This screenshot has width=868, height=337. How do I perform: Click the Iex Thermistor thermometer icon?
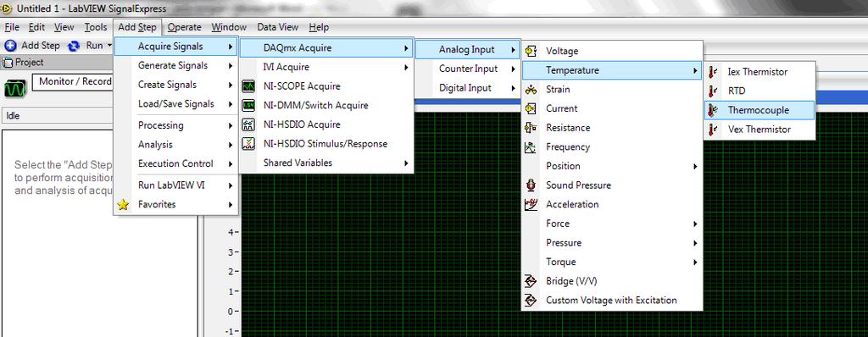coord(712,72)
